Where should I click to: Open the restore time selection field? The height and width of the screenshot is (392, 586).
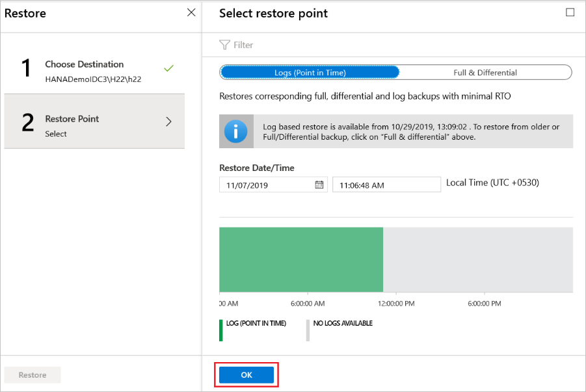coord(386,184)
